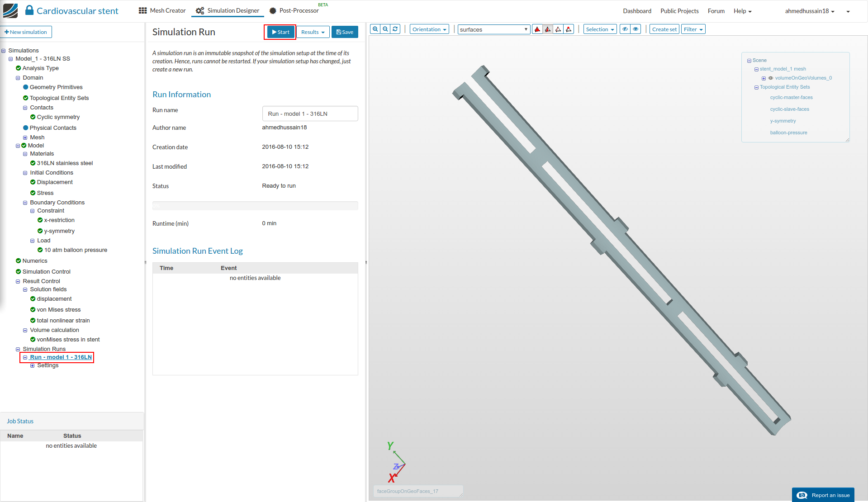Click the green check beside Numerics
Viewport: 868px width, 502px height.
(19, 261)
